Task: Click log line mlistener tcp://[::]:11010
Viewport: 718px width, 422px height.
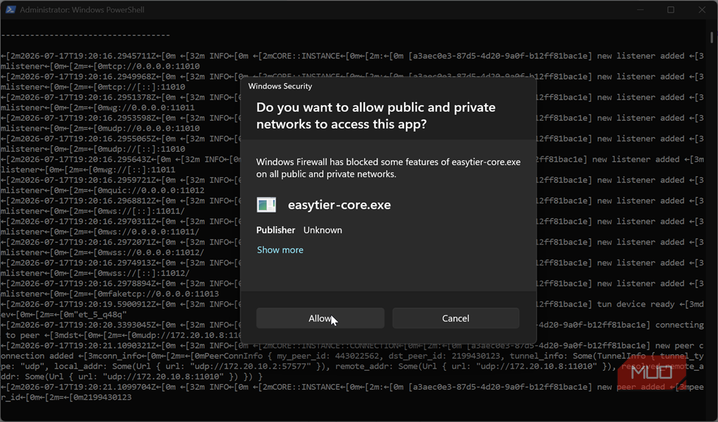Action: (93, 87)
